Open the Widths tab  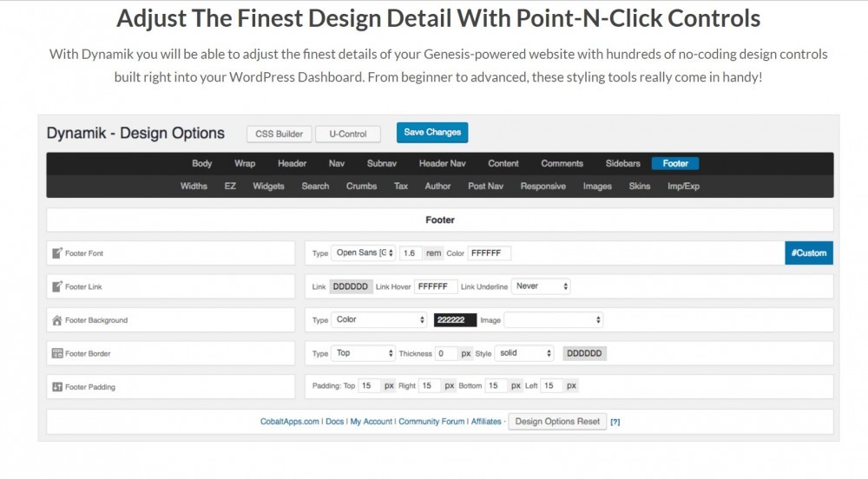pyautogui.click(x=194, y=187)
